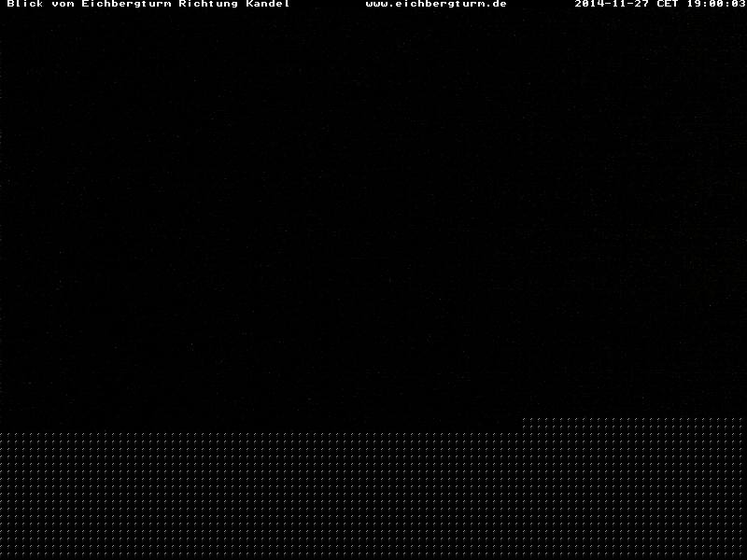Click the caption 'Blick vom Eichbergturm Richtung Kandel'

click(148, 4)
